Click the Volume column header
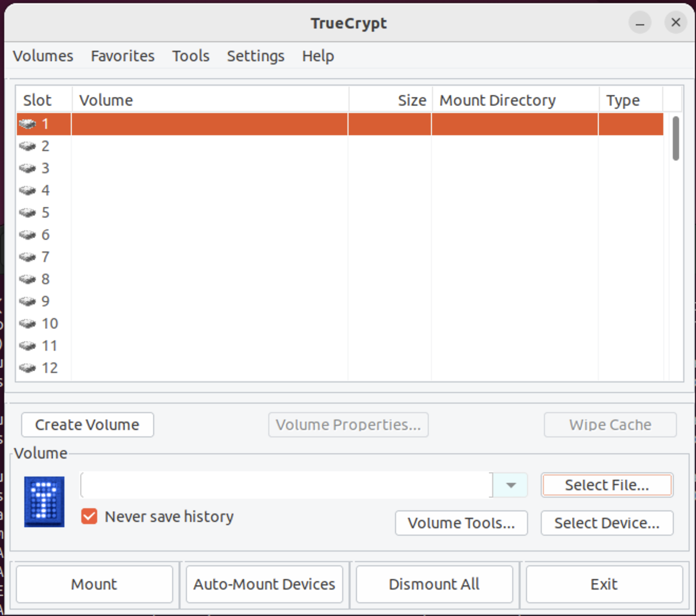Viewport: 696px width, 616px height. click(210, 100)
